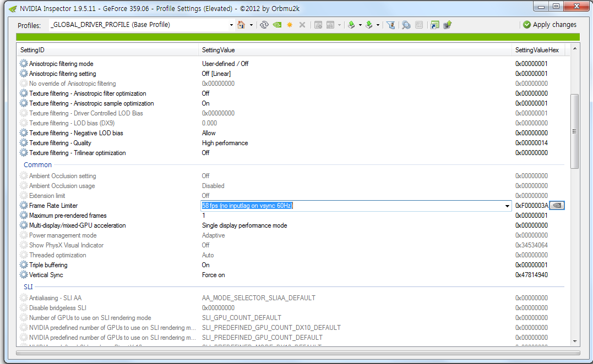Screen dimensions: 593x364
Task: Click gear icon for Multi-display/mixed-GPU acceleration
Action: point(24,225)
